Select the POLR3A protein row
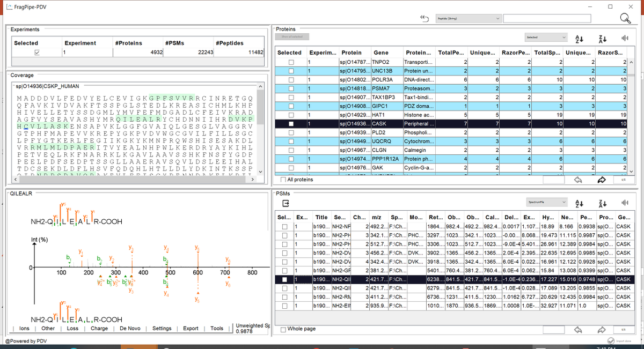The height and width of the screenshot is (349, 644). [x=452, y=80]
